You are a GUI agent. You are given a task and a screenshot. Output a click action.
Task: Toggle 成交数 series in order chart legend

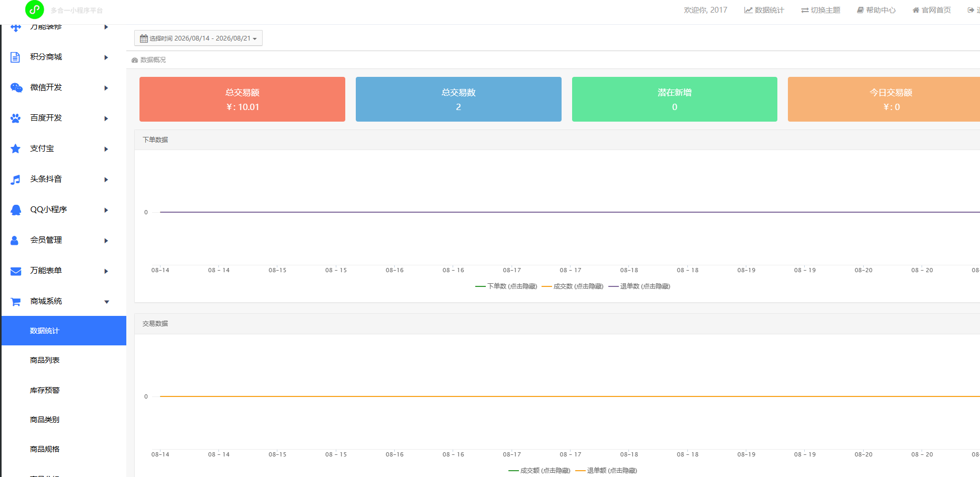[572, 286]
